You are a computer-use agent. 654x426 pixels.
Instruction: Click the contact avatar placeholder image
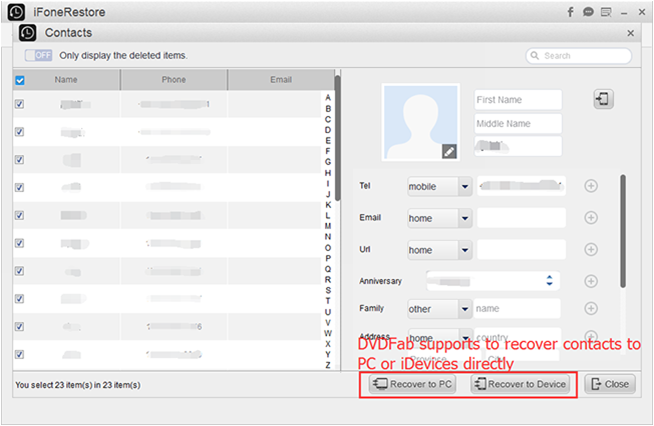point(420,122)
